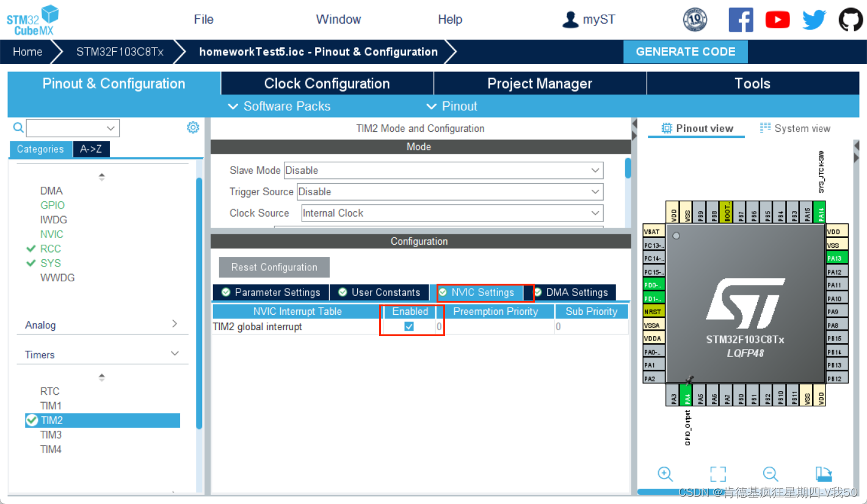Click the PD0 pin on the chip
867x504 pixels.
point(654,285)
